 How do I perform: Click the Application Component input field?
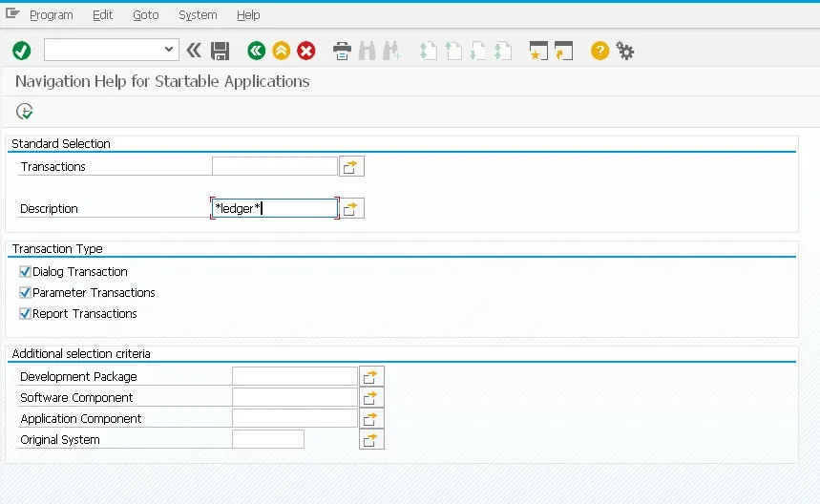coord(295,418)
